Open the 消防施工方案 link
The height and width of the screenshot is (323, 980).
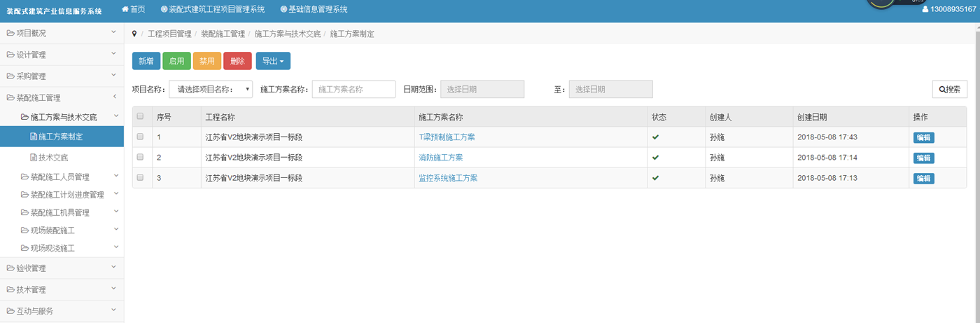pos(440,157)
